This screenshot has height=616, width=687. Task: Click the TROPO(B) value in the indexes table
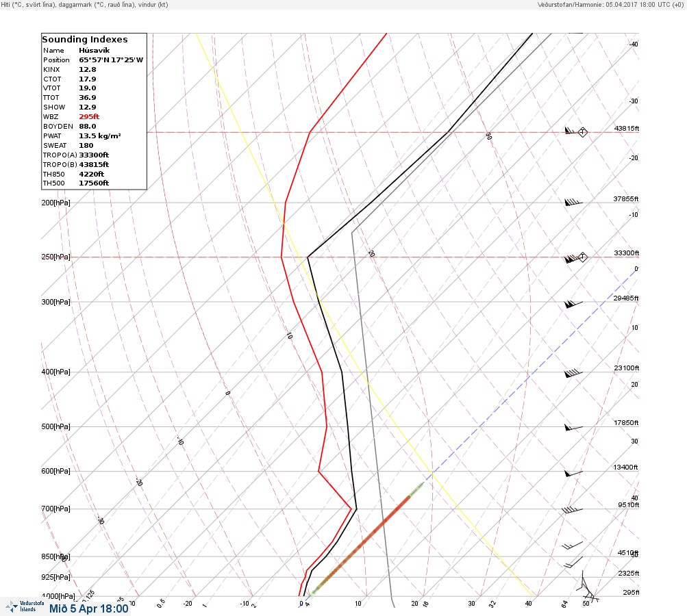(94, 165)
